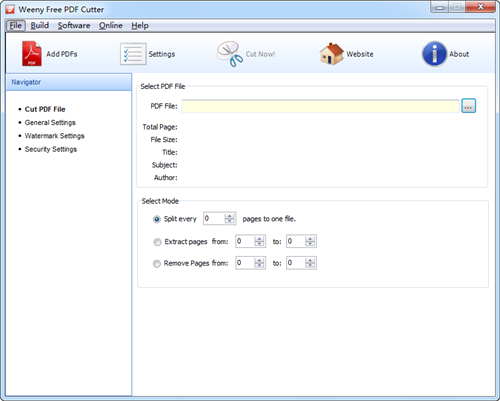Click the 'Title:' label
This screenshot has height=401, width=500.
tap(170, 152)
